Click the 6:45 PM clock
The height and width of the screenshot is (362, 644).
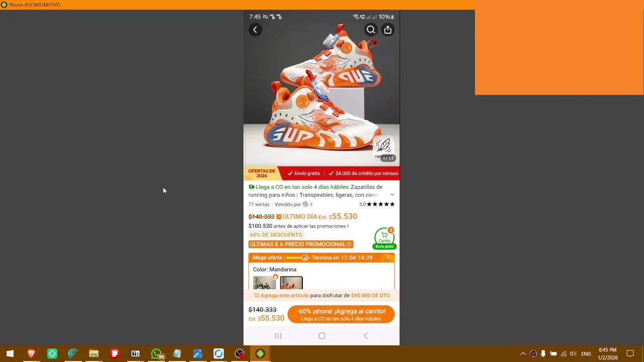(x=608, y=350)
